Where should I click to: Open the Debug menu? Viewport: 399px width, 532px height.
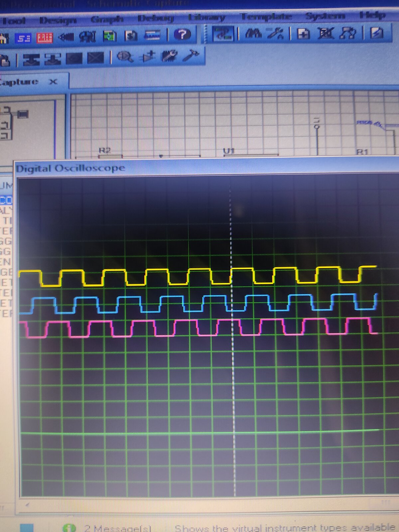156,18
